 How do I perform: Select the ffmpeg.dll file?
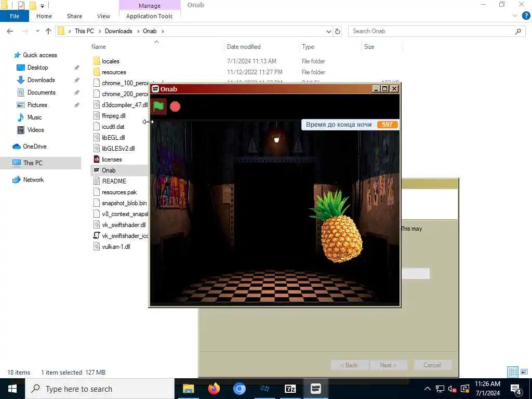[x=113, y=116]
